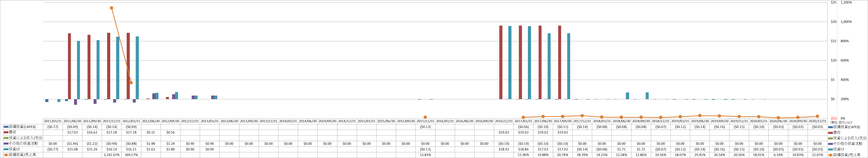Click the 2011/12/31 date header
This screenshot has height=158, width=868.
tap(112, 121)
